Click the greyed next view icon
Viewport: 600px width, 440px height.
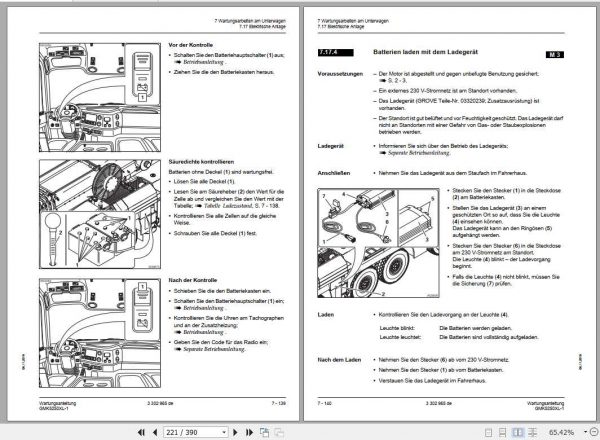(279, 432)
